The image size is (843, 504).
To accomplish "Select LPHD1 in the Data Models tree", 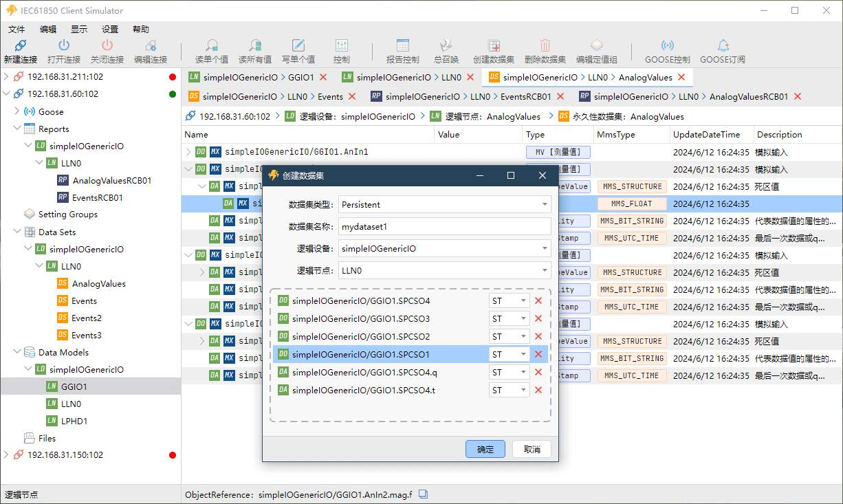I will point(74,421).
